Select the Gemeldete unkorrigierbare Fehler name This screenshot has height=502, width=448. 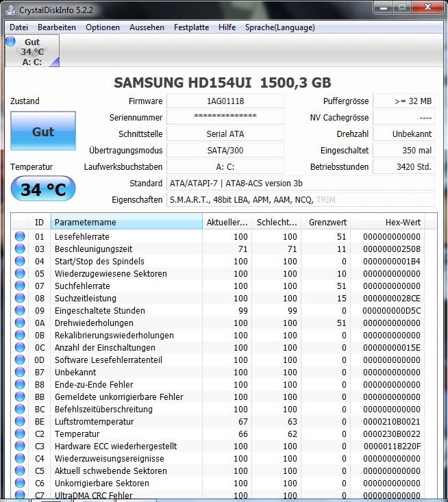click(x=119, y=397)
